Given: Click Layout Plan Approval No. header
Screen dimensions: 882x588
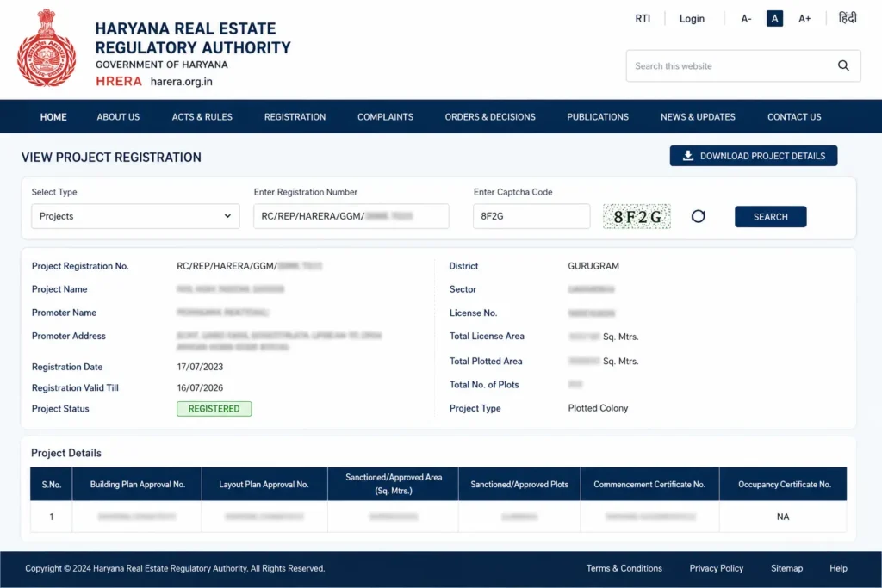Looking at the screenshot, I should point(264,484).
